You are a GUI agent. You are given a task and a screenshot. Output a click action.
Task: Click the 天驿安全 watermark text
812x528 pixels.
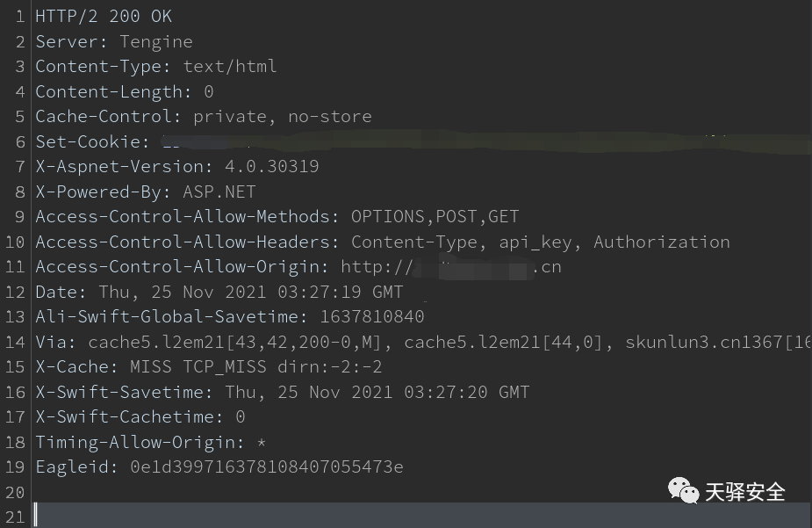click(x=745, y=492)
